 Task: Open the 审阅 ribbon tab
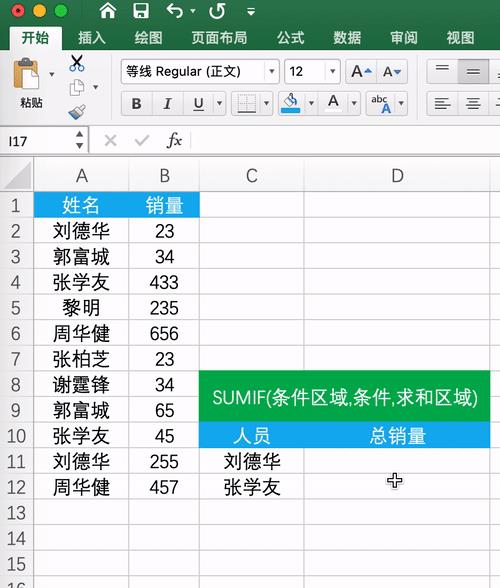[x=404, y=38]
